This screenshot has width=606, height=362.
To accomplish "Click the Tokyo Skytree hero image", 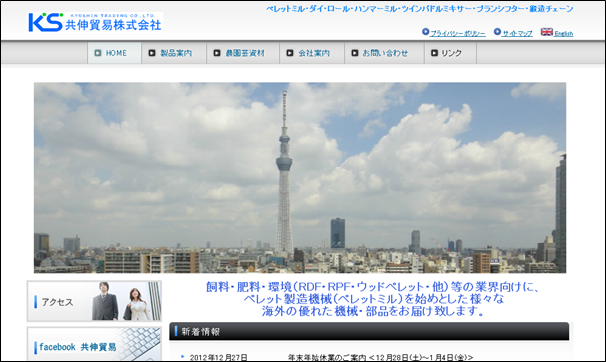I will coord(300,178).
